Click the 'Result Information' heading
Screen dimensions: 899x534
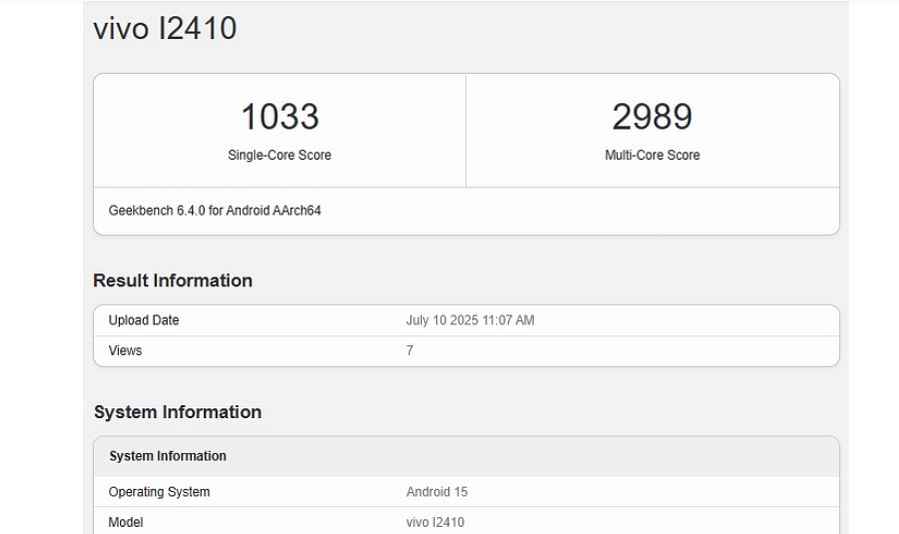[x=173, y=280]
